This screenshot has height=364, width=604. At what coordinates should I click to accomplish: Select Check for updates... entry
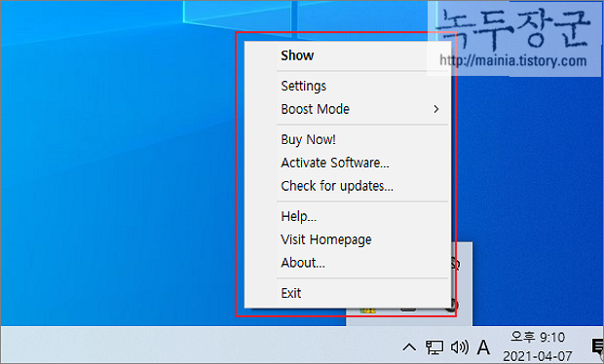348,186
